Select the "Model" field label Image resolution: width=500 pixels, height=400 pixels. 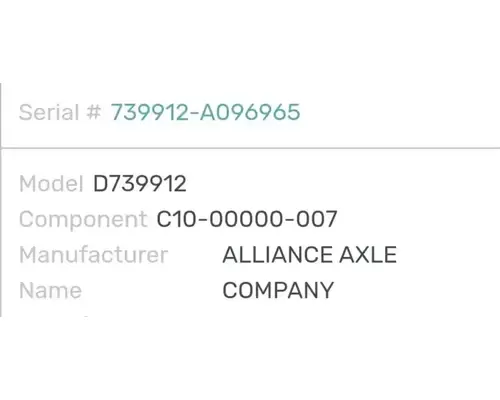51,184
